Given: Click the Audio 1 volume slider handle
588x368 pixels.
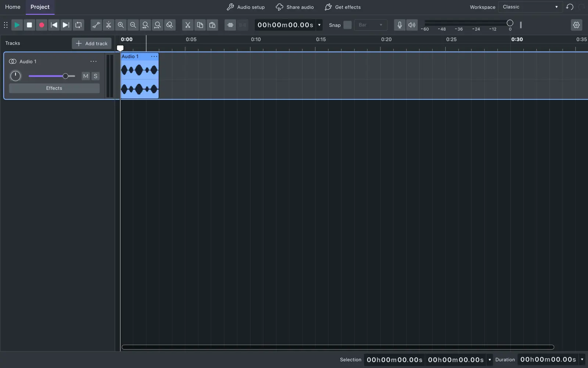Looking at the screenshot, I should click(65, 76).
